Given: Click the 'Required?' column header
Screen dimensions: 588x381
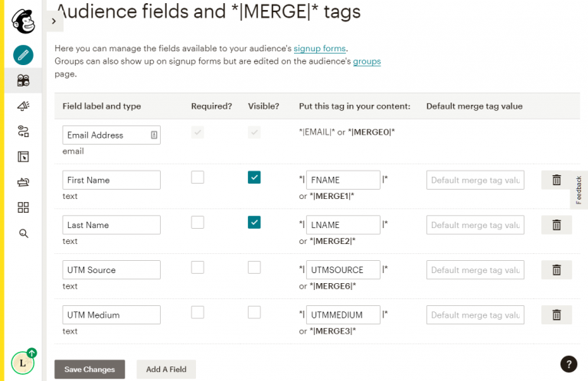Looking at the screenshot, I should pos(211,106).
